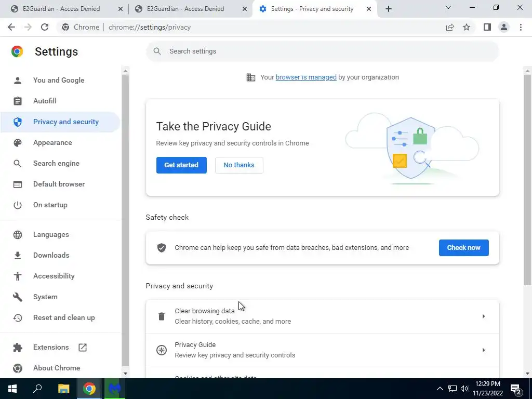This screenshot has height=399, width=532.
Task: Open a new tab with plus button
Action: pyautogui.click(x=389, y=9)
